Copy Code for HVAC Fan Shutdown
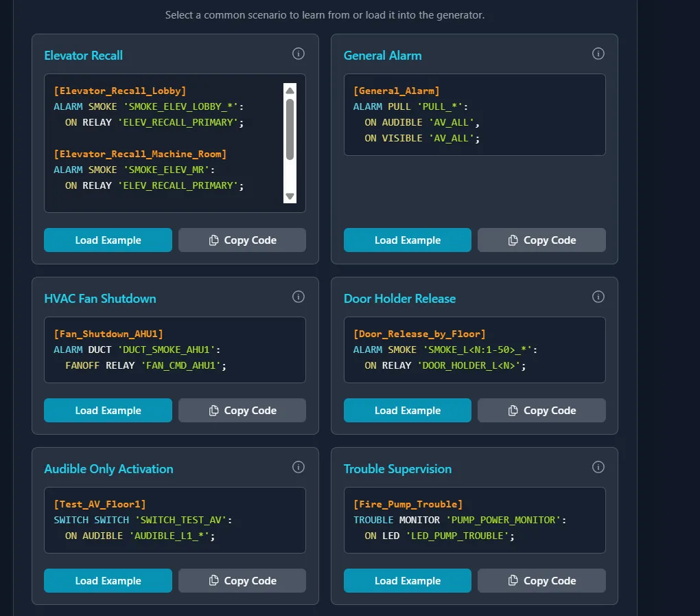 point(242,410)
